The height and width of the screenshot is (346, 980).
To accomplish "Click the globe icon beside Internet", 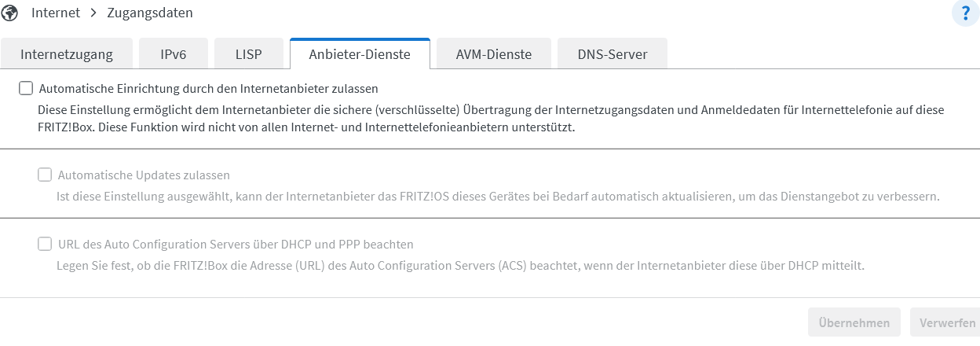I will point(10,13).
